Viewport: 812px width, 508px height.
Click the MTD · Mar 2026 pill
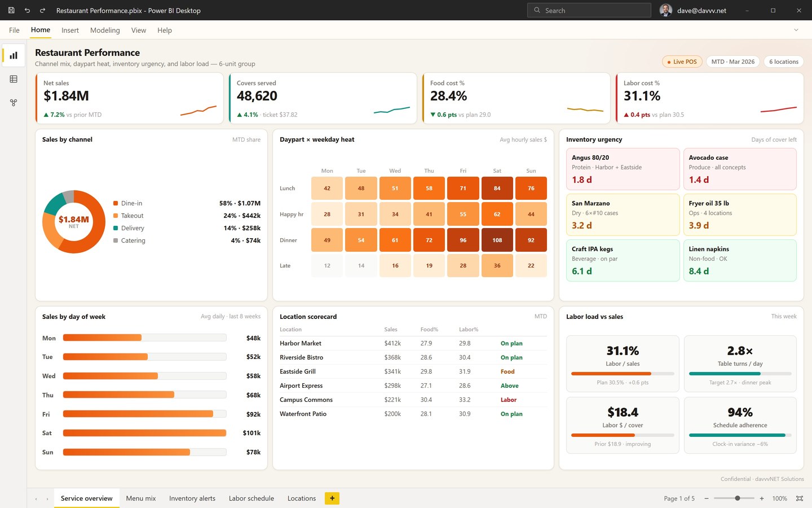click(733, 62)
